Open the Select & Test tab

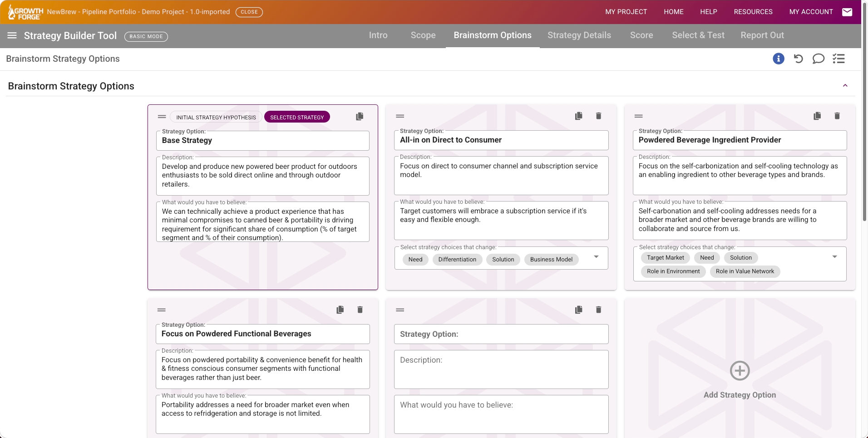click(698, 35)
